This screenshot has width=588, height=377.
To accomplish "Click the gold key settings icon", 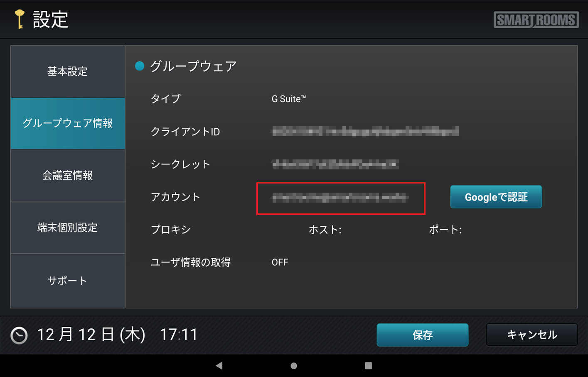I will pos(19,19).
